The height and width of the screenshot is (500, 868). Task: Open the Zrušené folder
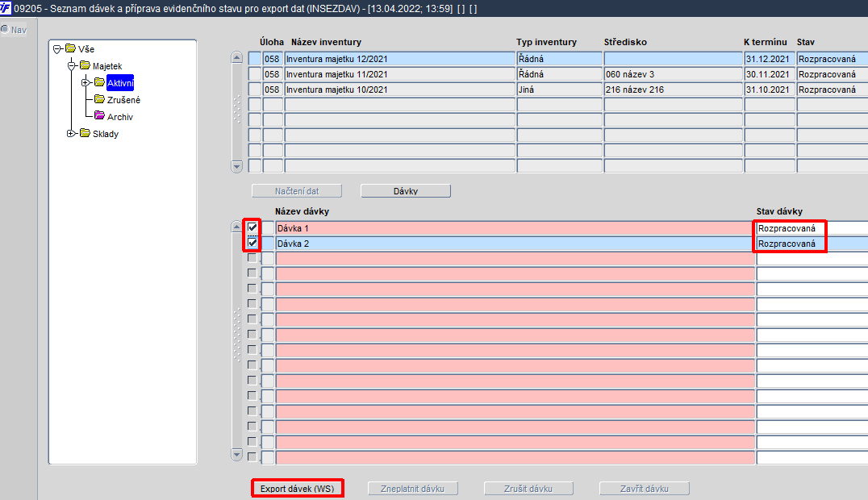pos(123,100)
